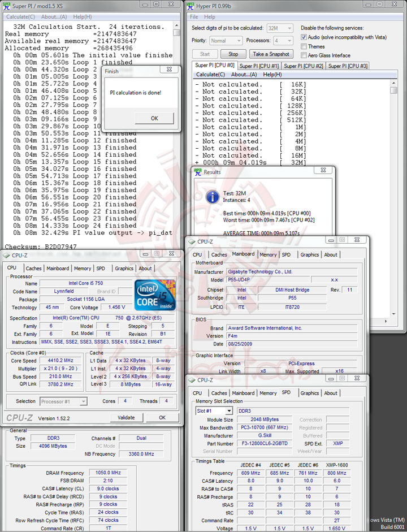Toggle the Aero Glass Interface checkbox
The height and width of the screenshot is (532, 407).
pyautogui.click(x=304, y=55)
